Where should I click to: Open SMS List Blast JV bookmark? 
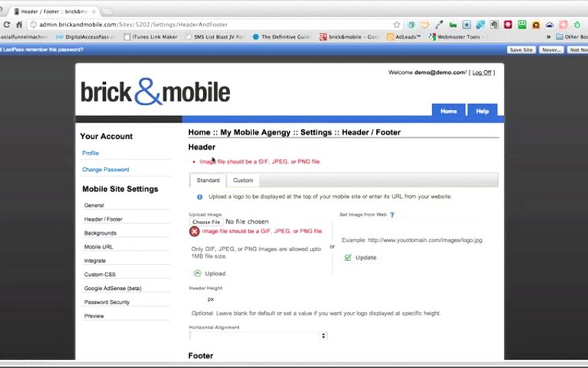click(215, 37)
